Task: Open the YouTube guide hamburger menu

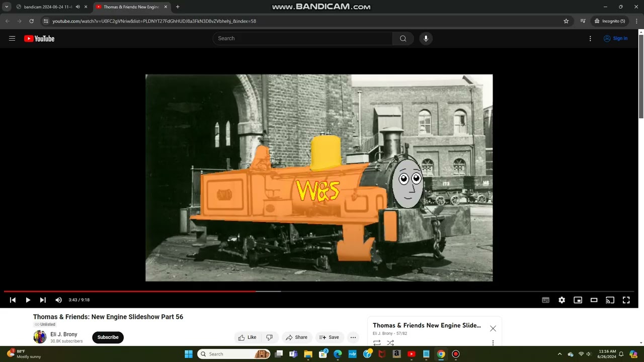Action: 12,38
